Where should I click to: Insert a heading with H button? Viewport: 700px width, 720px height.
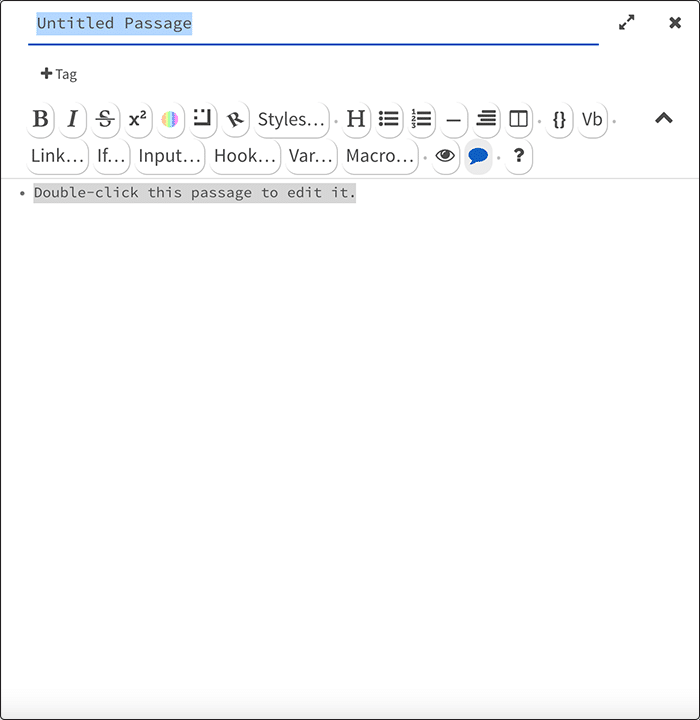(356, 120)
